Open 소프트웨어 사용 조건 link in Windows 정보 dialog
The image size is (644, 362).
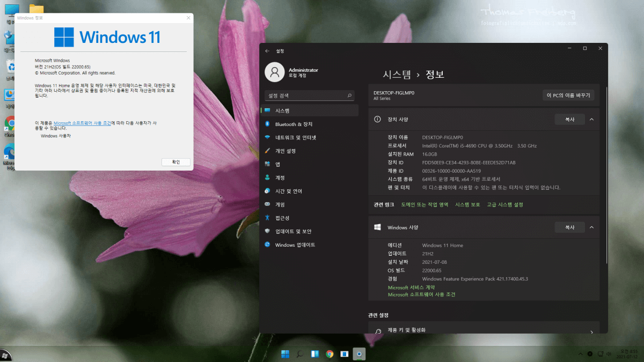coord(82,123)
